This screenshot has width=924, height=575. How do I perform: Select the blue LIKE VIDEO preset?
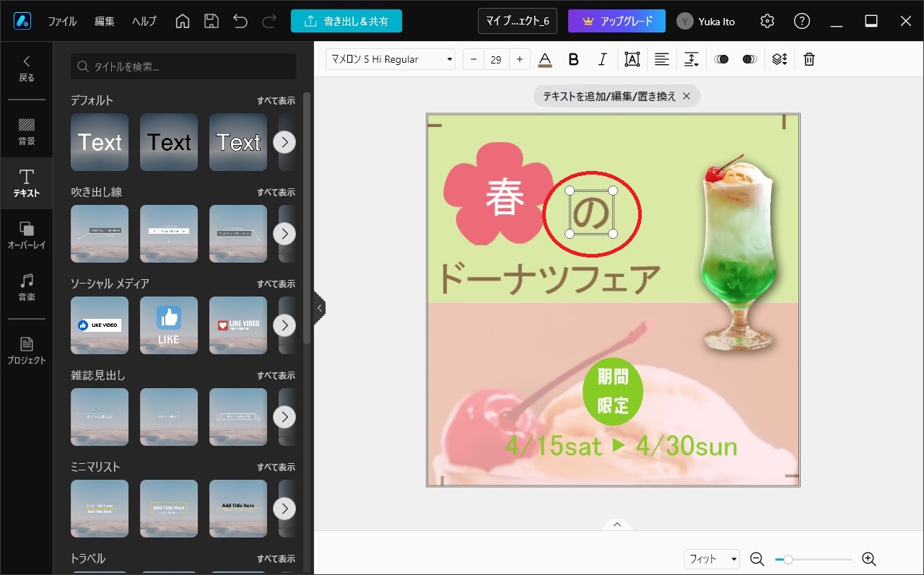(x=100, y=325)
